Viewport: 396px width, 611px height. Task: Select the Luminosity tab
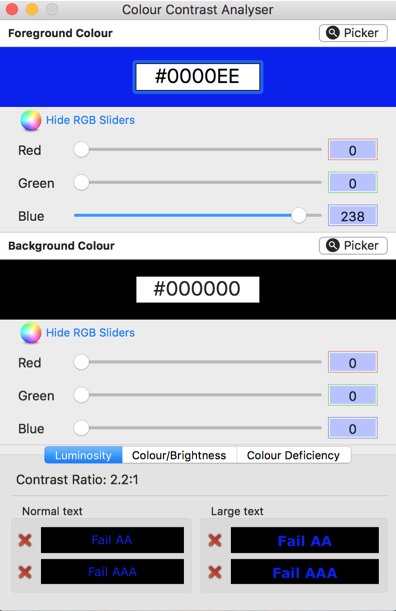click(x=83, y=455)
